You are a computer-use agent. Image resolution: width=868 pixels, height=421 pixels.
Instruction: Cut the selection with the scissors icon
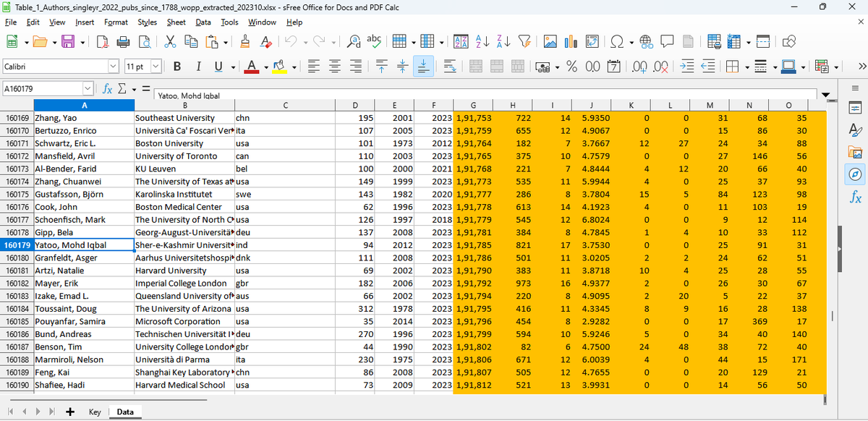pos(171,43)
